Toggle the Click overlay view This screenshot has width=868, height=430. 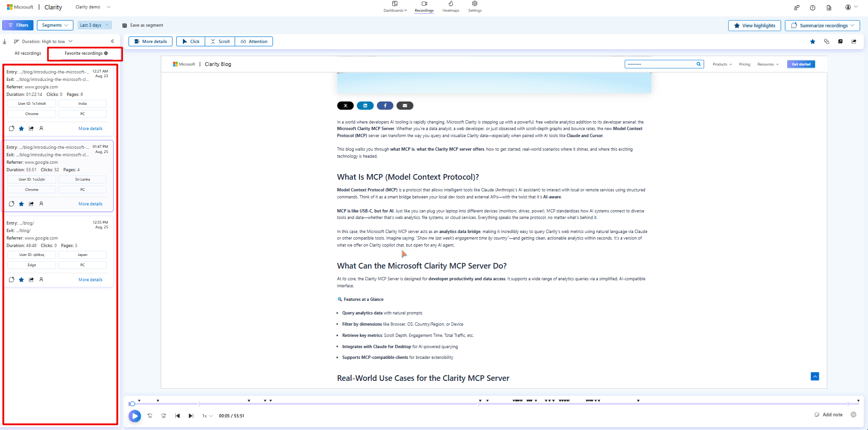(191, 42)
